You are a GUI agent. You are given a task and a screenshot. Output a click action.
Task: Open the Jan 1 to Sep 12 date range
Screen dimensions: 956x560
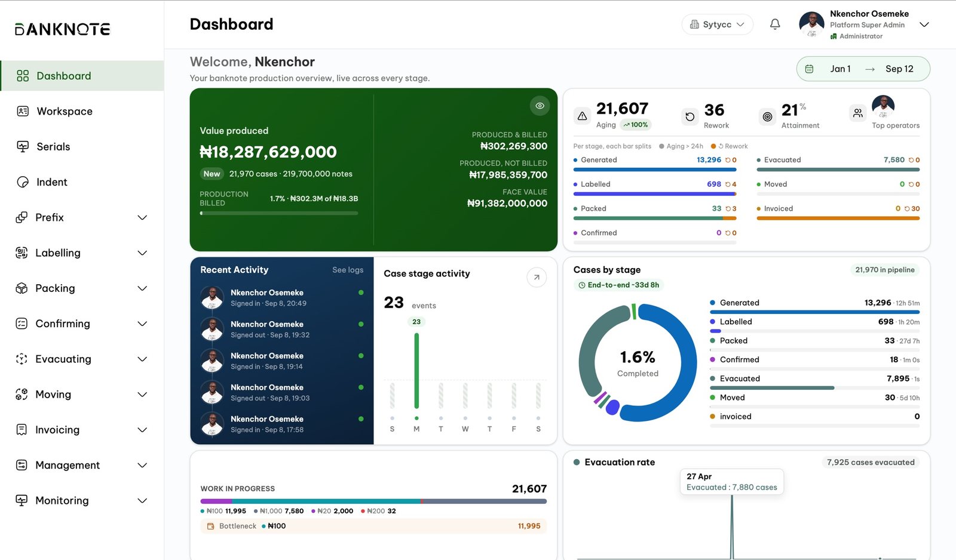[x=863, y=69]
